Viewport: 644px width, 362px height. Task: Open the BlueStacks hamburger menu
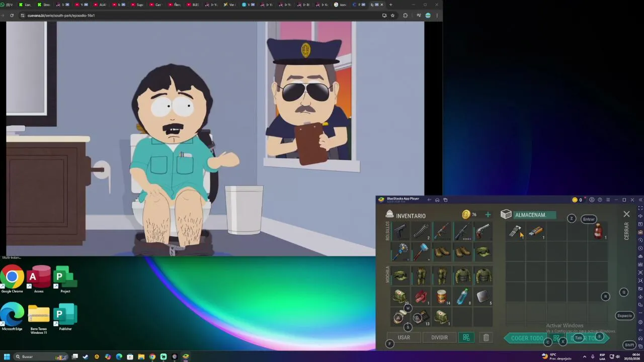608,200
